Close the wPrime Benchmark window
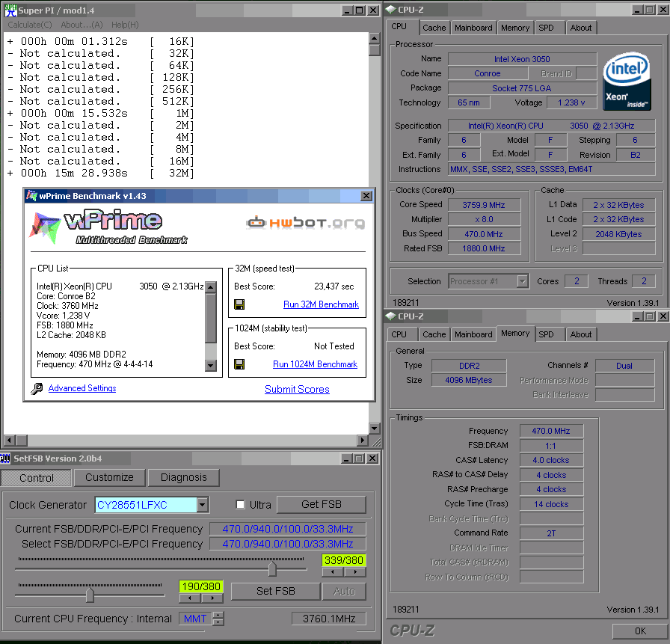Viewport: 670px width, 644px height. coord(366,196)
